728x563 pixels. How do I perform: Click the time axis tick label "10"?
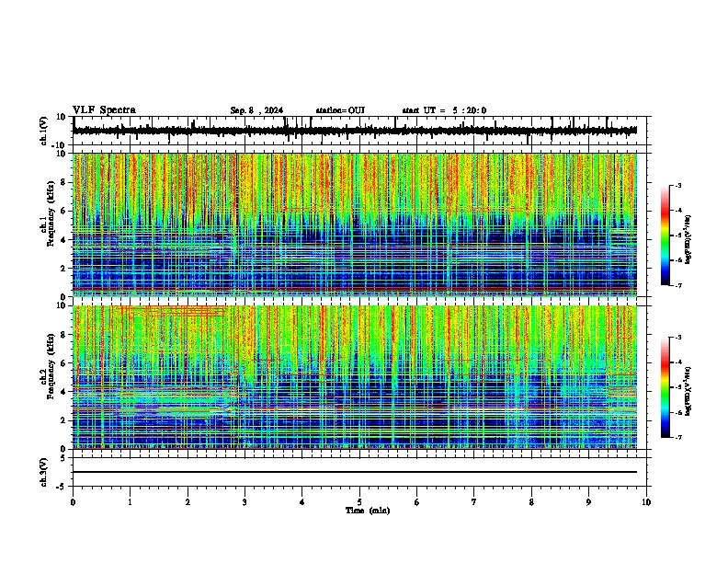tap(646, 502)
